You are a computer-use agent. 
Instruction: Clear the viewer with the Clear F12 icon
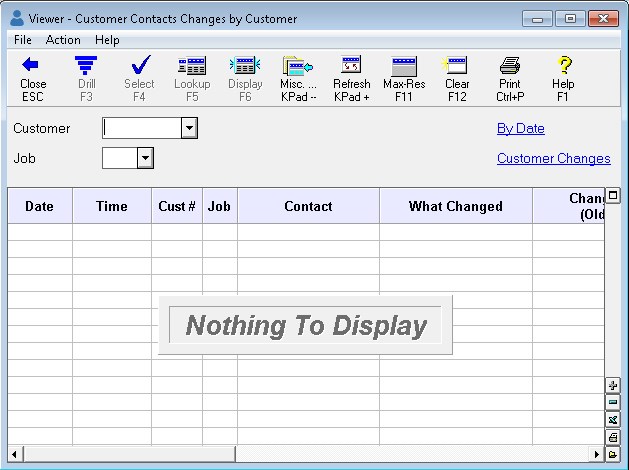click(457, 77)
